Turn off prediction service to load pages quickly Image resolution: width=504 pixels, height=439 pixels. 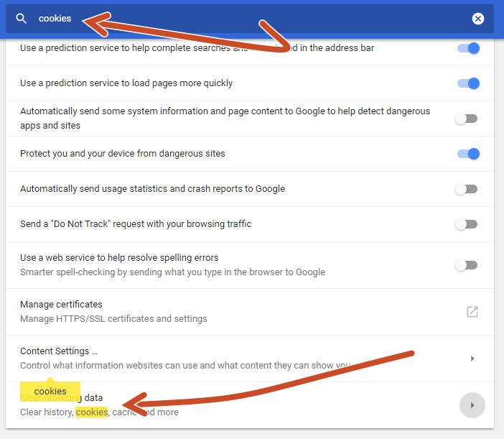click(468, 83)
